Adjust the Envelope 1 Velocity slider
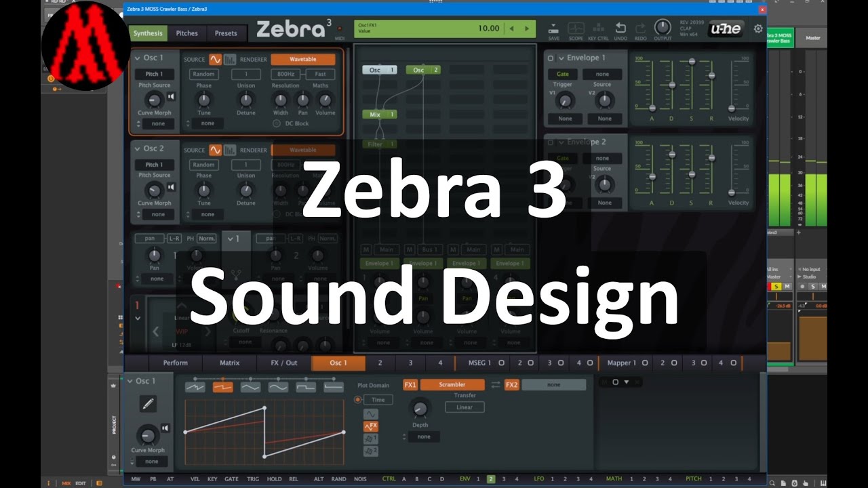This screenshot has height=488, width=868. 732,85
